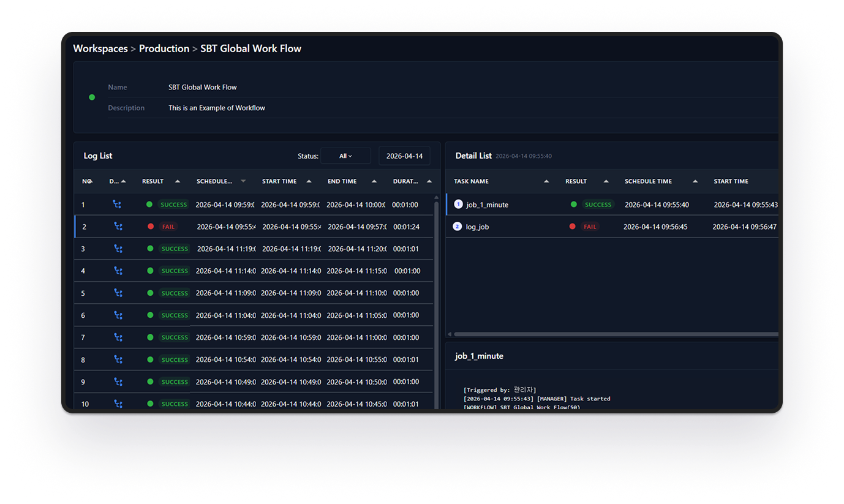
Task: Select the log_job task row
Action: pos(612,227)
